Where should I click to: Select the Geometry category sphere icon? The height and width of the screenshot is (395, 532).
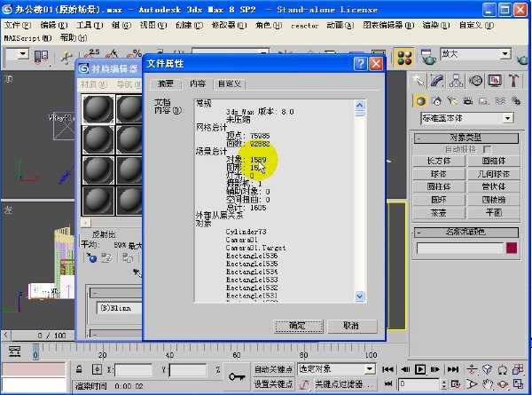pos(420,101)
